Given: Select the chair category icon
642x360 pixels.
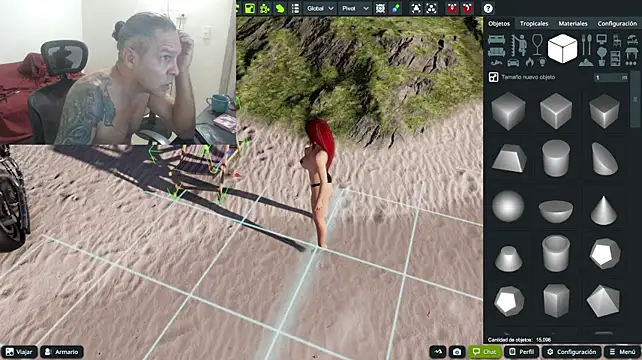Looking at the screenshot, I should pos(617,40).
